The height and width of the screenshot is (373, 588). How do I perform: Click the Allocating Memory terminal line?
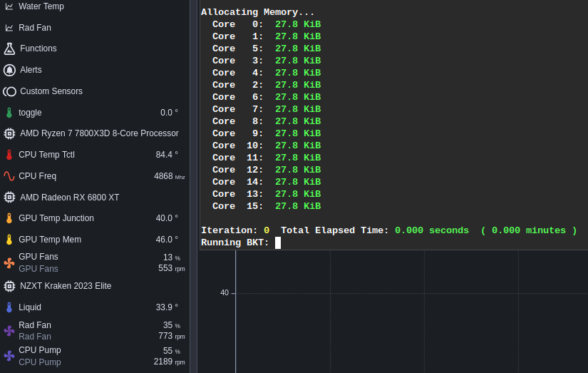[x=257, y=12]
